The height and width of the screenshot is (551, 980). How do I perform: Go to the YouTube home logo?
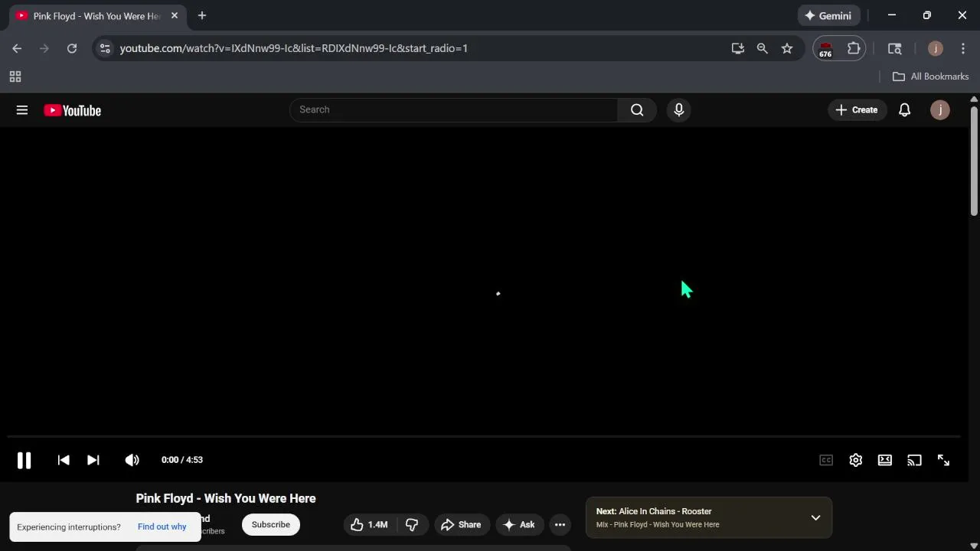[73, 110]
